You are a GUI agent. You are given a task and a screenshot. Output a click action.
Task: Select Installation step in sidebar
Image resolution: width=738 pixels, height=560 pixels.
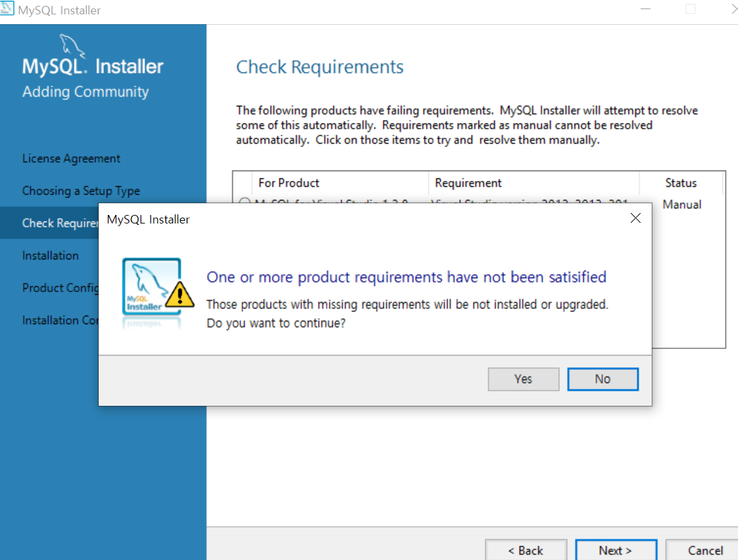tap(50, 255)
